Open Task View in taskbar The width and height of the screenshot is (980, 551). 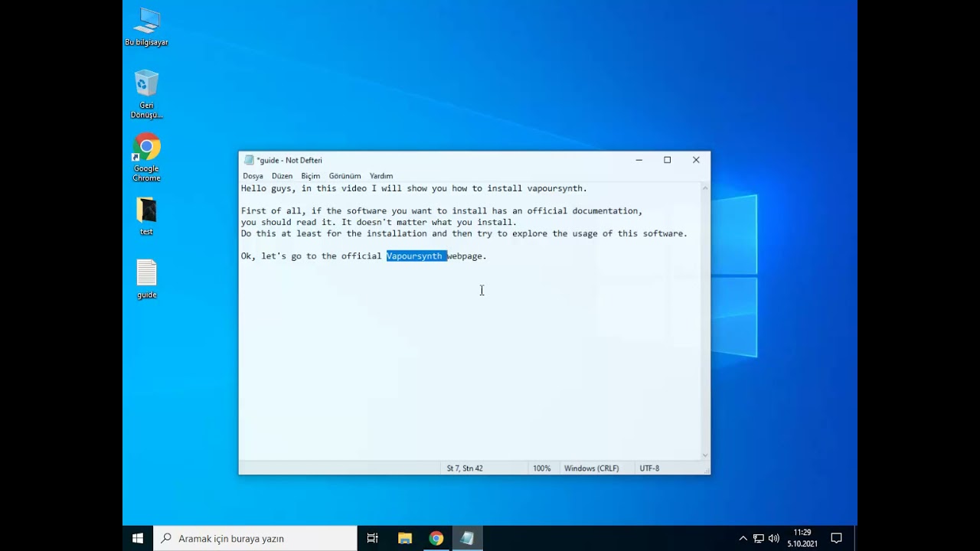pyautogui.click(x=372, y=538)
